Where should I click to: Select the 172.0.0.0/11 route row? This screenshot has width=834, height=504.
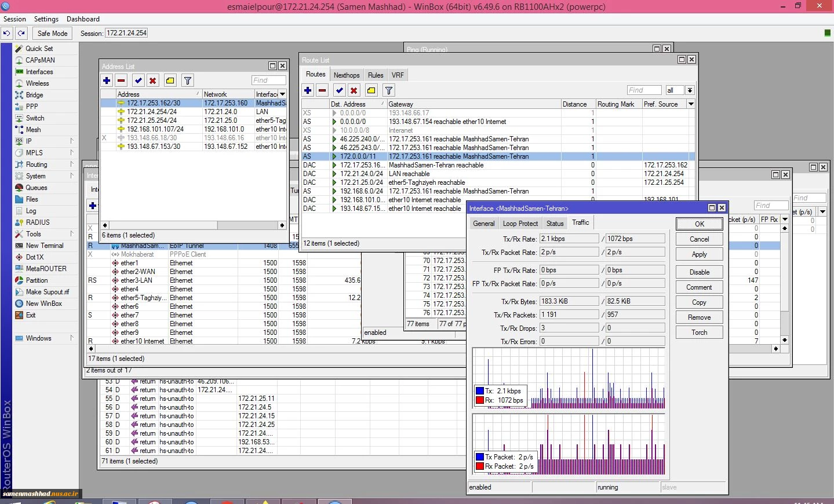[498, 156]
